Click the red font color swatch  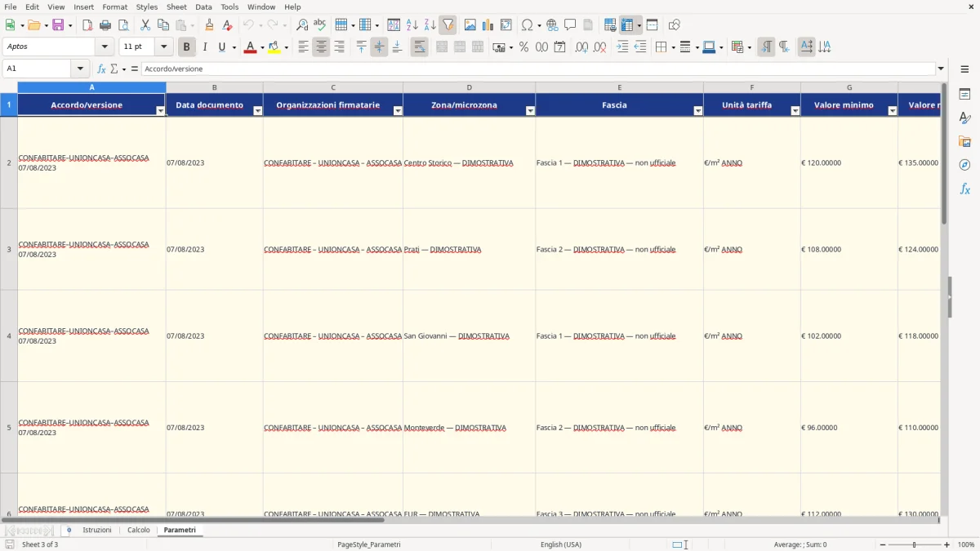click(x=249, y=47)
